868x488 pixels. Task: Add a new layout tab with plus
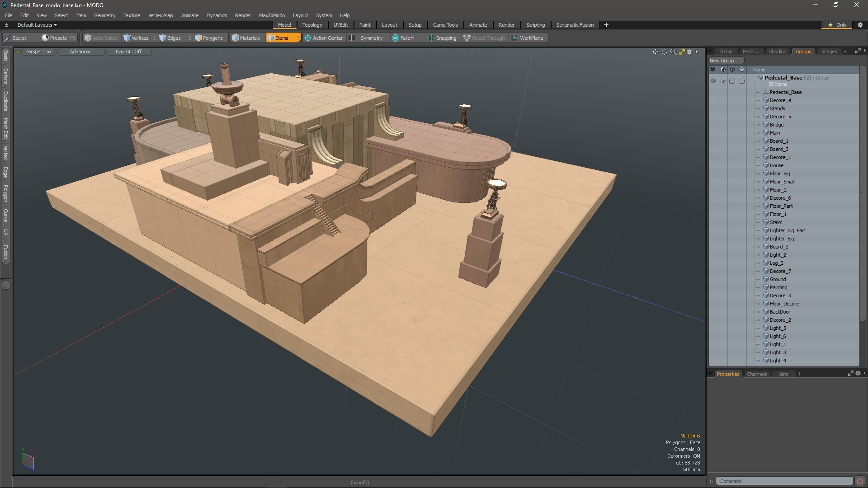[606, 25]
